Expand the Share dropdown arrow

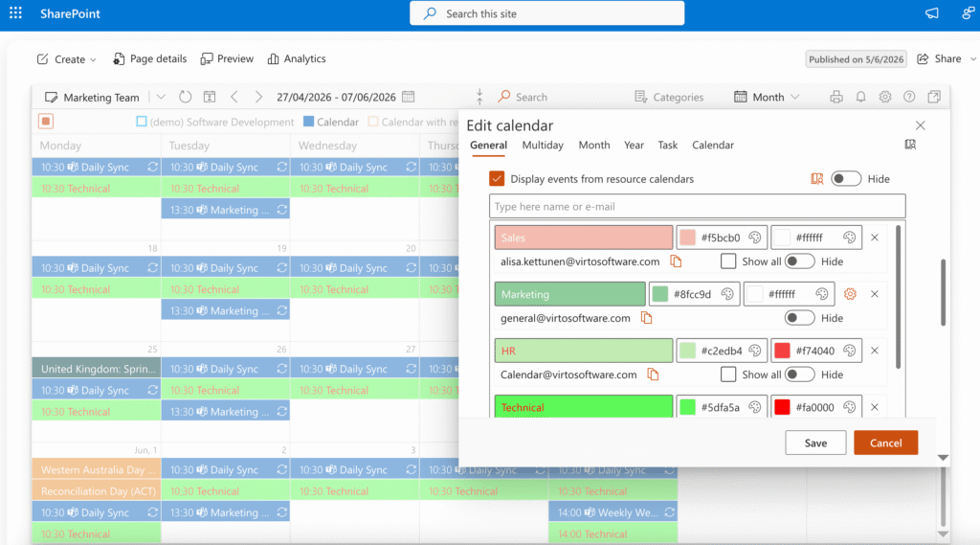[973, 58]
